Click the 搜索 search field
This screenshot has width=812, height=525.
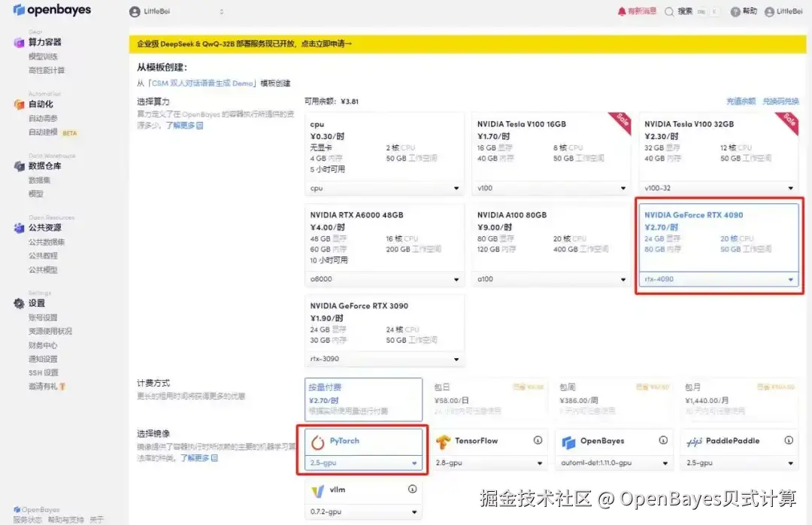(692, 11)
